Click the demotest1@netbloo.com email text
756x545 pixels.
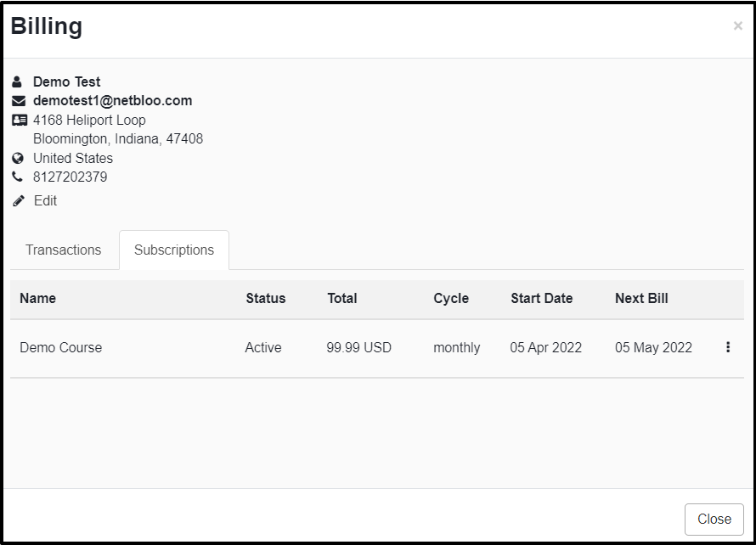pyautogui.click(x=112, y=101)
